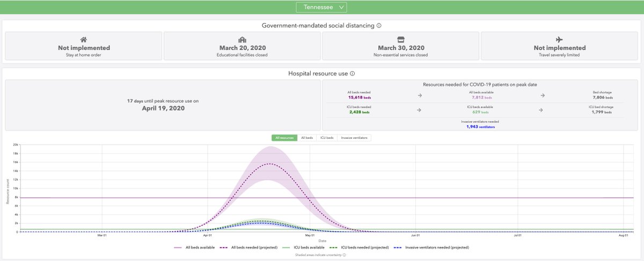This screenshot has width=644, height=261.
Task: Click the April 19, 2020 peak date
Action: 163,108
